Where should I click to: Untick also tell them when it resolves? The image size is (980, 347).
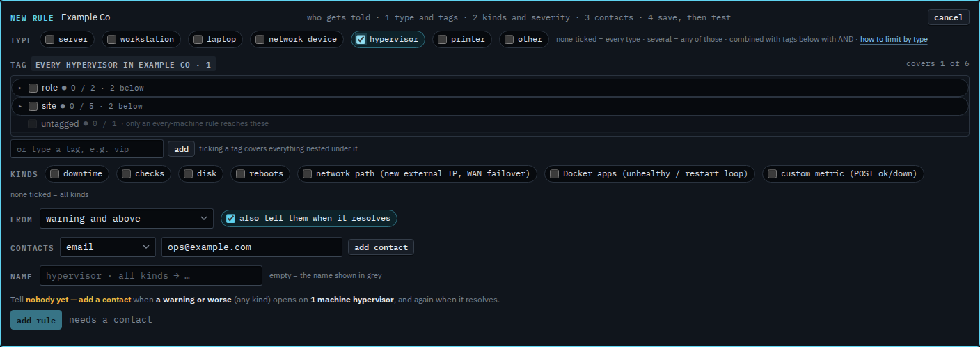(x=230, y=218)
